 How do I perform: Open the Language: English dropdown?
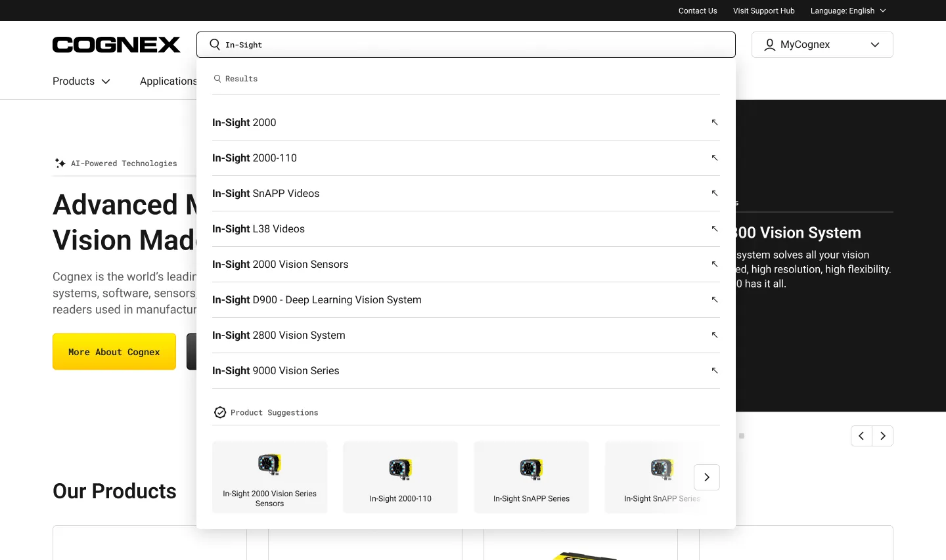[x=848, y=11]
